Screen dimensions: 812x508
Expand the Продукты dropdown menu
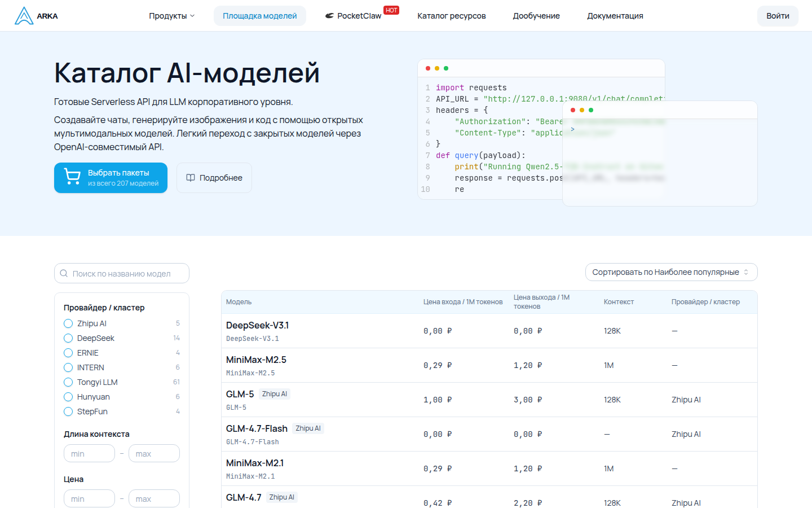click(172, 16)
